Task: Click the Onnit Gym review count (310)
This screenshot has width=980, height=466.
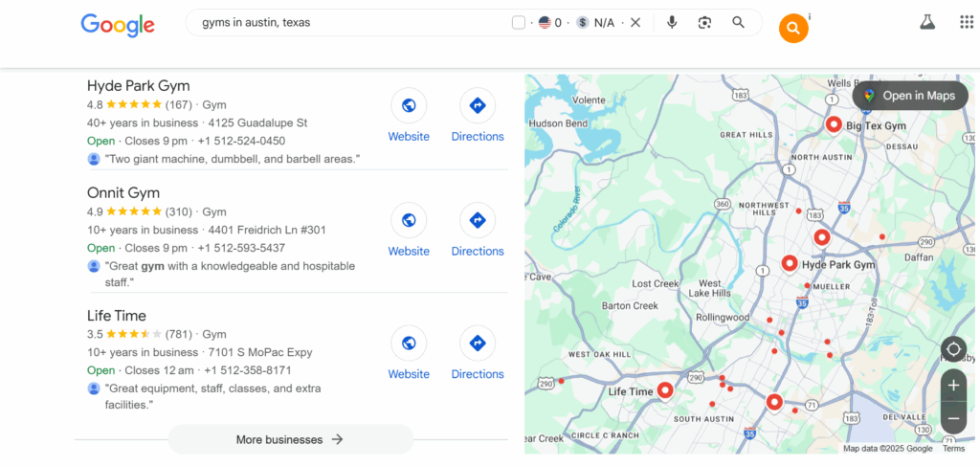Action: 179,211
